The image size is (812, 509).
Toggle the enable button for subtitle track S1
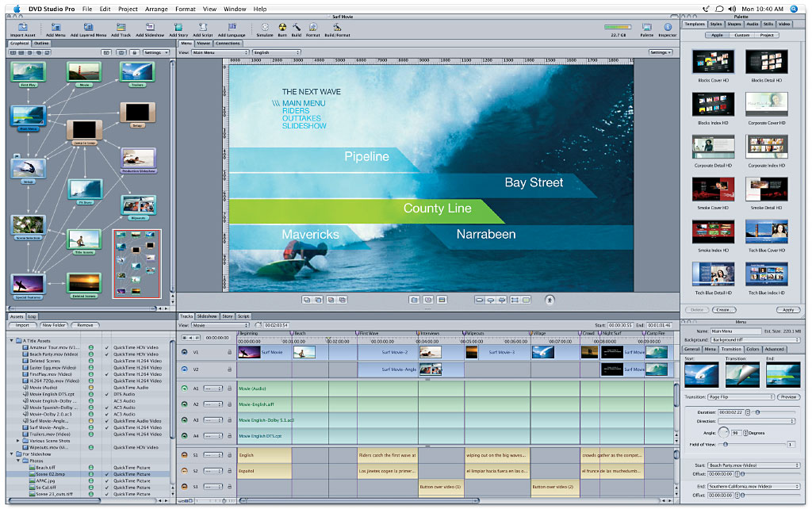tap(185, 455)
